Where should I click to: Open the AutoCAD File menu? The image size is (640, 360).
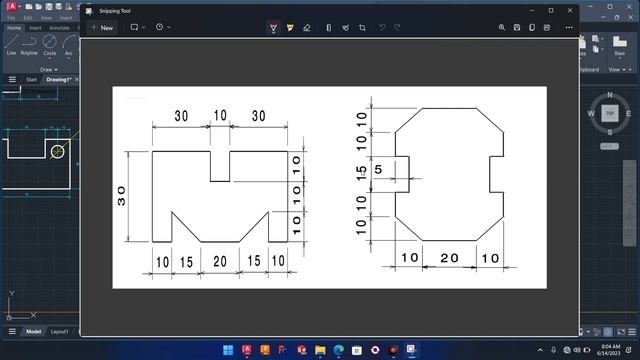point(11,18)
